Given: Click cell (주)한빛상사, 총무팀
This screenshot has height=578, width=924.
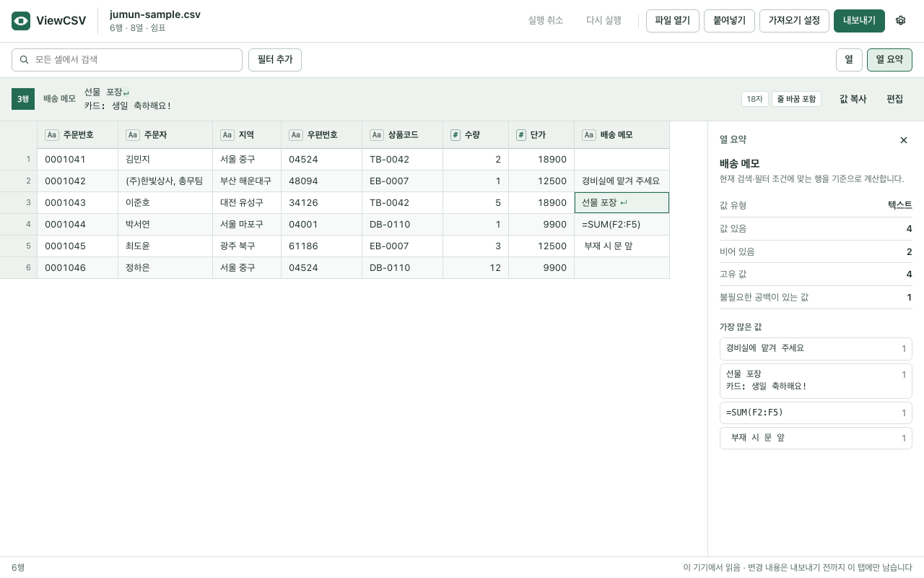Looking at the screenshot, I should pyautogui.click(x=165, y=181).
